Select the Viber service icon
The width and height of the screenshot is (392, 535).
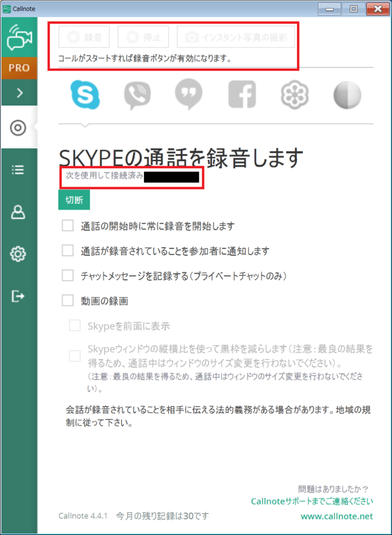coord(137,95)
